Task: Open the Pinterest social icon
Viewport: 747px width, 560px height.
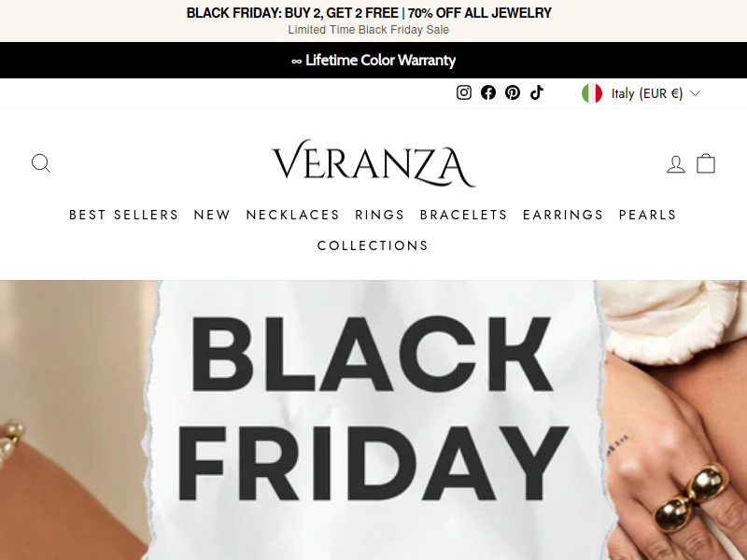Action: (513, 92)
